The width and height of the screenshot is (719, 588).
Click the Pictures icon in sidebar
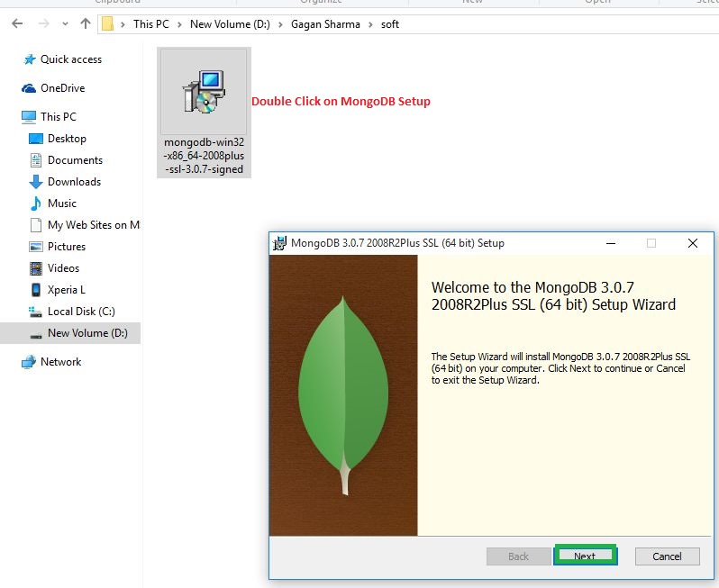click(x=36, y=247)
